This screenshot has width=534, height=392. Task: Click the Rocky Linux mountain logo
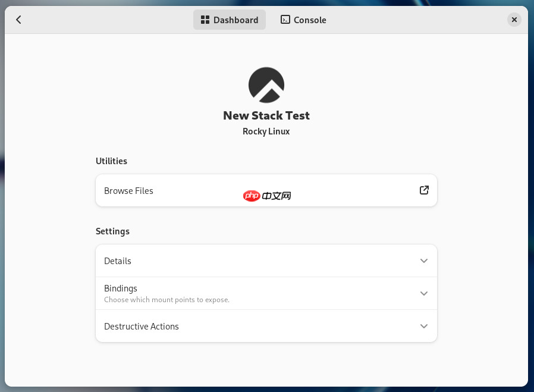[x=266, y=84]
